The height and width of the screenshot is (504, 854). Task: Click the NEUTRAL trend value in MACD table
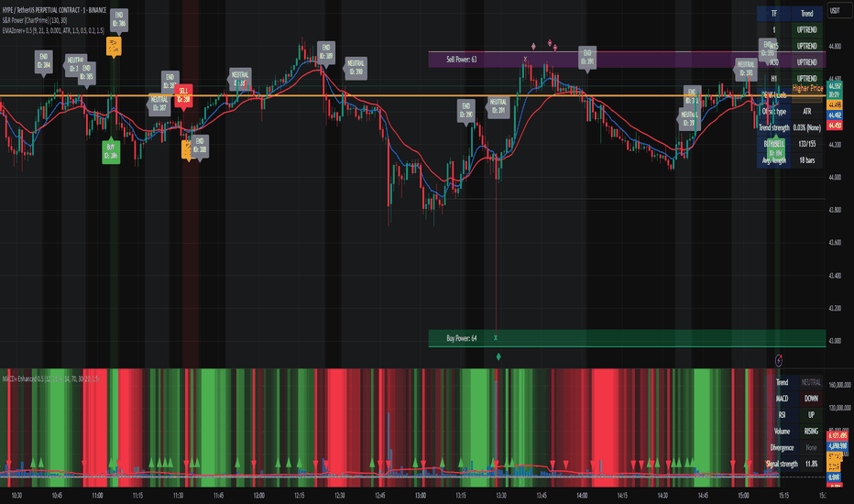tap(811, 382)
